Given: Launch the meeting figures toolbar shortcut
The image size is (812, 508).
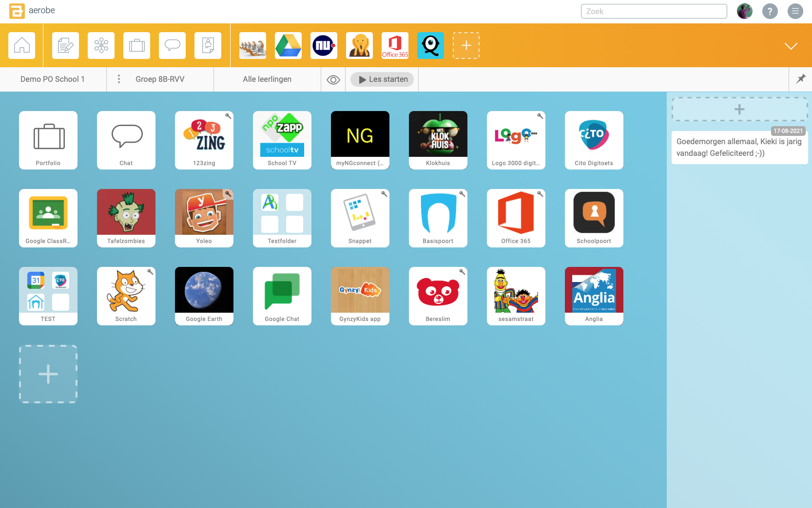Looking at the screenshot, I should pyautogui.click(x=252, y=45).
